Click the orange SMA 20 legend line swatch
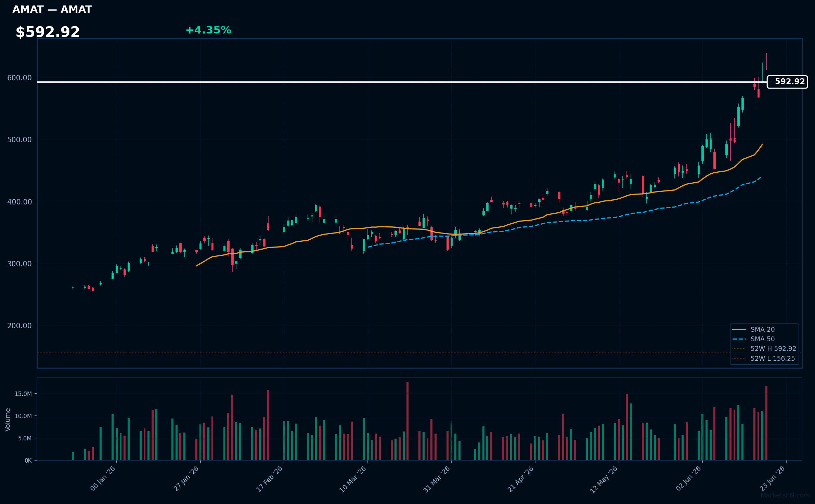Screen dimensions: 815x504 tap(739, 329)
